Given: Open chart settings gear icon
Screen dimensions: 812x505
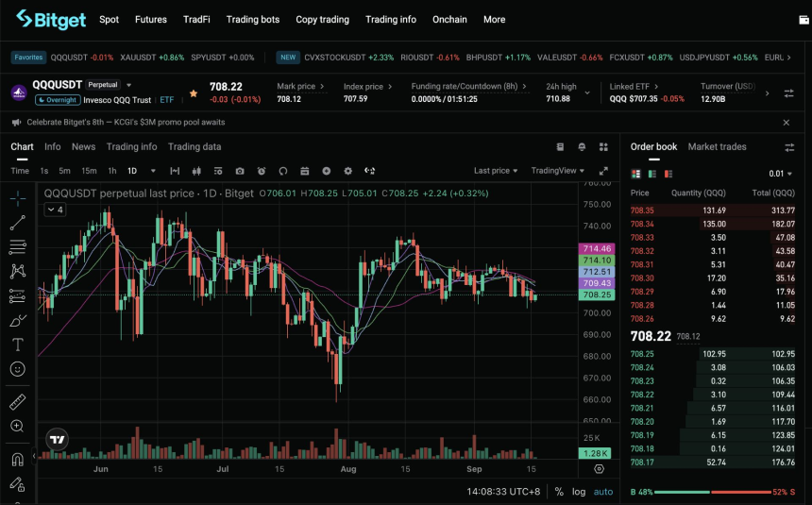Looking at the screenshot, I should [348, 171].
